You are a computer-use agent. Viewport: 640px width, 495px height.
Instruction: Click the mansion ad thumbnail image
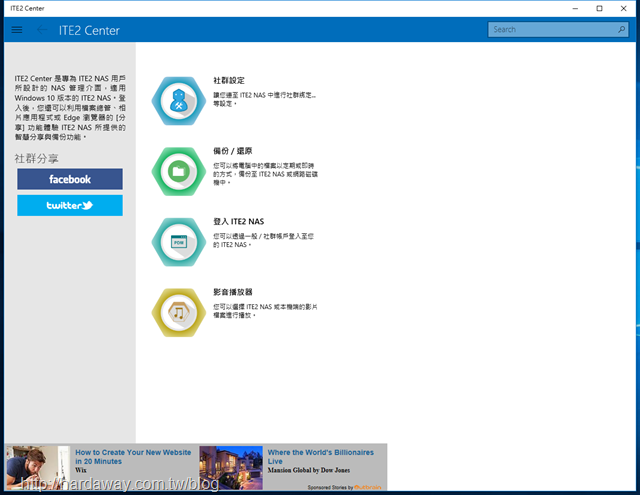231,468
